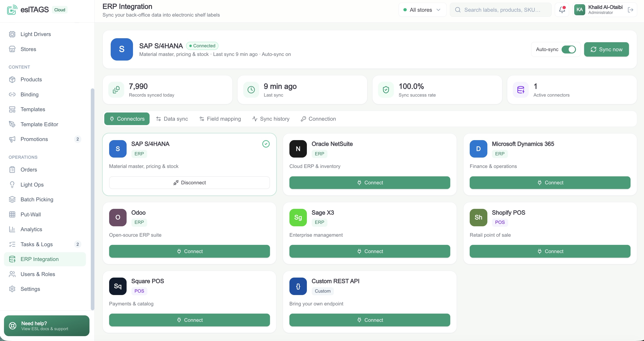This screenshot has height=341, width=644.
Task: Go to Light Ops in sidebar
Action: point(45,185)
